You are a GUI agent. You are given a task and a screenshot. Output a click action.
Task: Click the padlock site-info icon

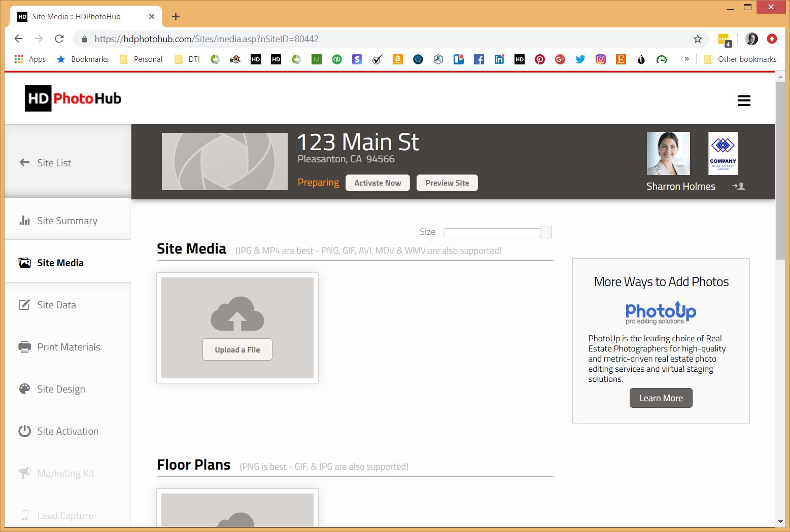tap(84, 39)
